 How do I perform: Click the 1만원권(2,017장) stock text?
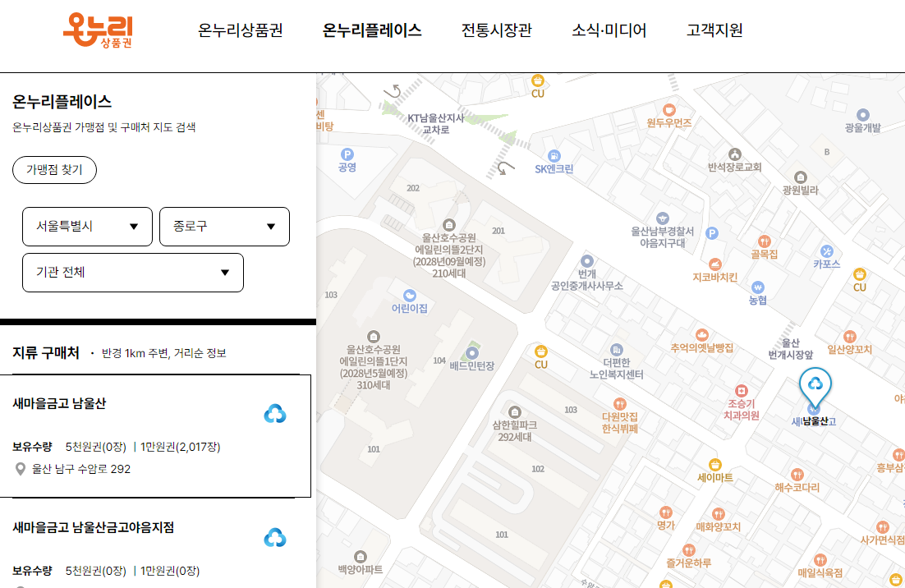(180, 447)
